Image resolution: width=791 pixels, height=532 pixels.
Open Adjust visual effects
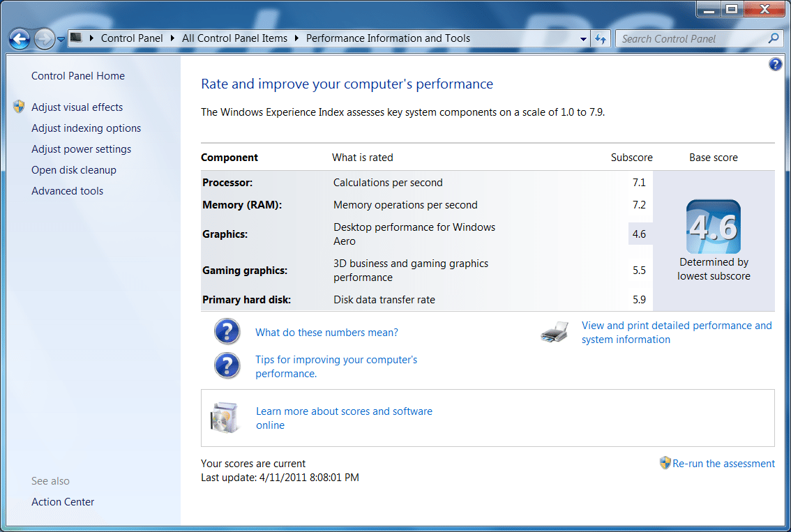pos(77,107)
